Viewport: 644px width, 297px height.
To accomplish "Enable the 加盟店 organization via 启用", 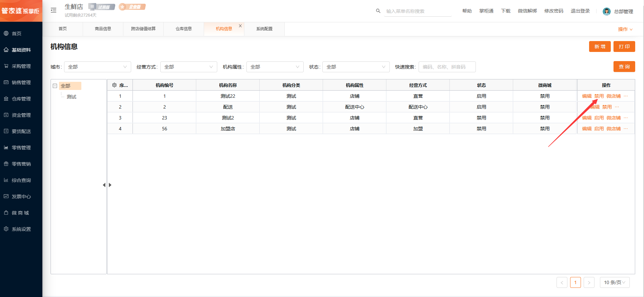I will click(x=599, y=129).
